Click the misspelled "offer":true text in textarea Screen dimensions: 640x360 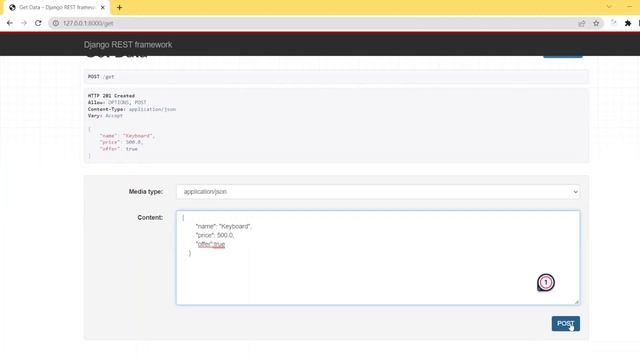pyautogui.click(x=211, y=244)
